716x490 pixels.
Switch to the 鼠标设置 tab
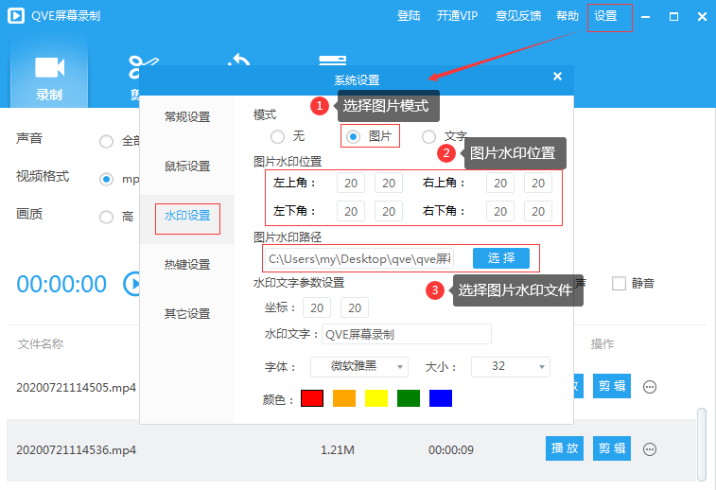[x=187, y=166]
